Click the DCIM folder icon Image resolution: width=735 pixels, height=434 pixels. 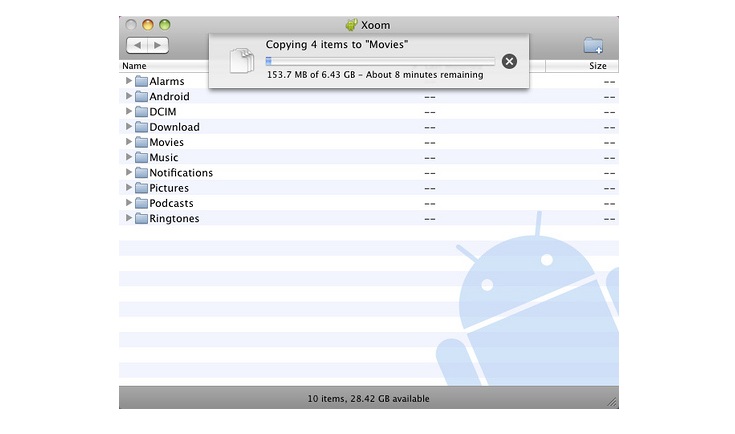coord(141,112)
